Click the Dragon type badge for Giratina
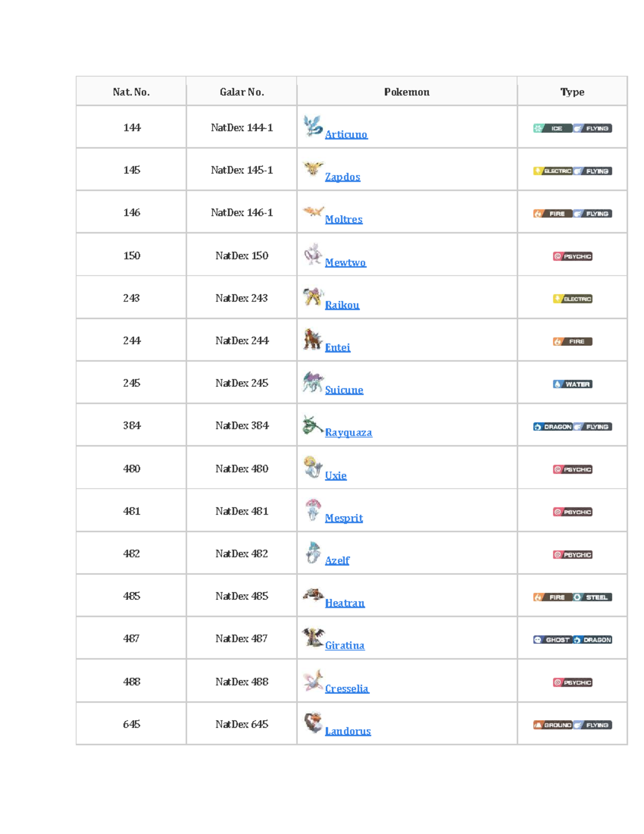The height and width of the screenshot is (834, 644). tap(592, 640)
